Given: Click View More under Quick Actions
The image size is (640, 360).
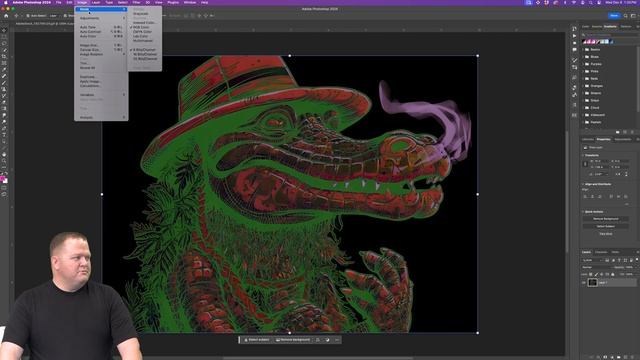Looking at the screenshot, I should [606, 234].
